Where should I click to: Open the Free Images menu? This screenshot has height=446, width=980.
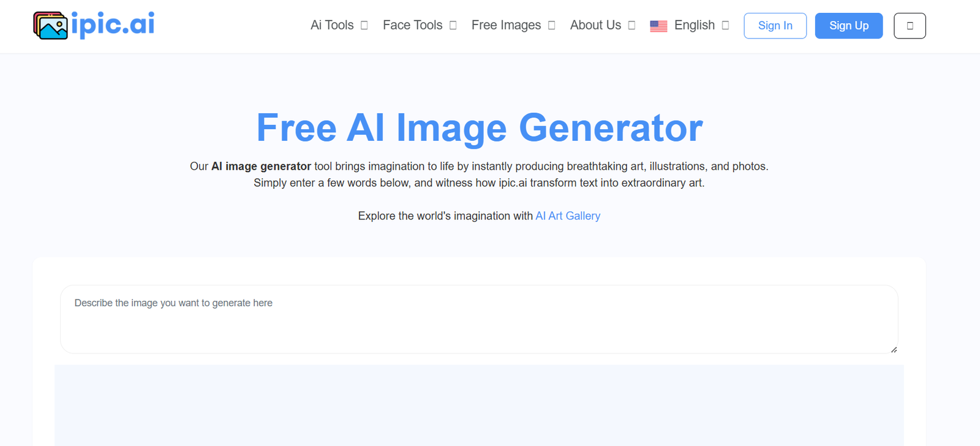[x=506, y=25]
